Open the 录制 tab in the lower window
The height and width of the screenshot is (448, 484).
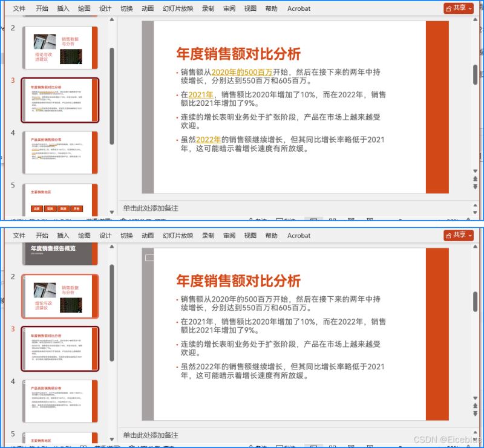tap(208, 236)
